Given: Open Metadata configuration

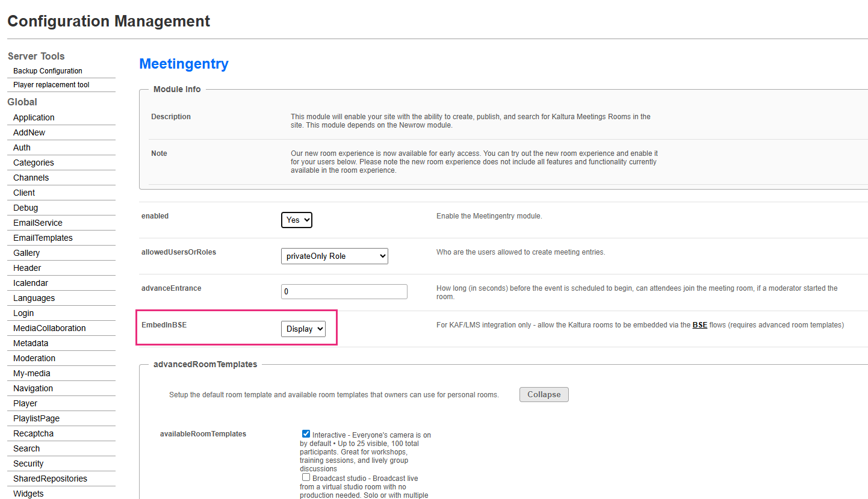Looking at the screenshot, I should point(31,343).
